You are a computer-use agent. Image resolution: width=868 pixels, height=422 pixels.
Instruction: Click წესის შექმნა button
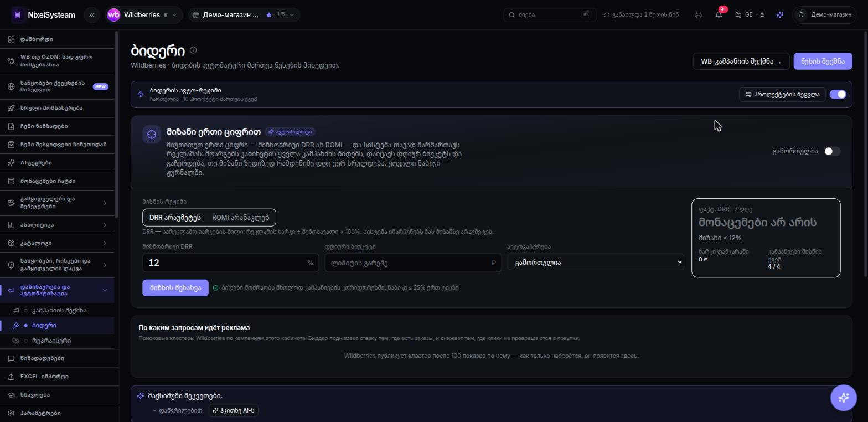823,61
